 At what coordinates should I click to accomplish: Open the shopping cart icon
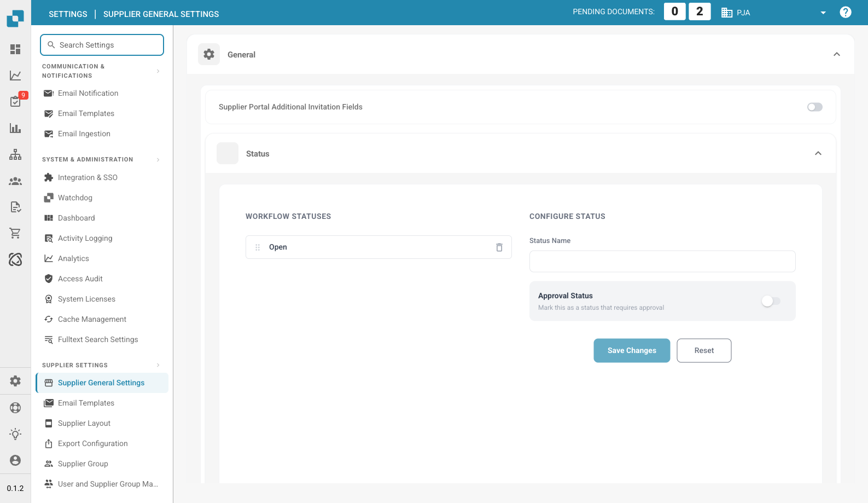pos(15,233)
